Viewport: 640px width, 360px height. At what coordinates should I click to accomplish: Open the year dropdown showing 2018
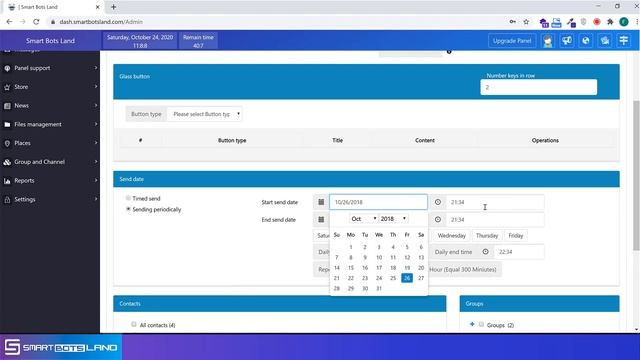coord(393,219)
